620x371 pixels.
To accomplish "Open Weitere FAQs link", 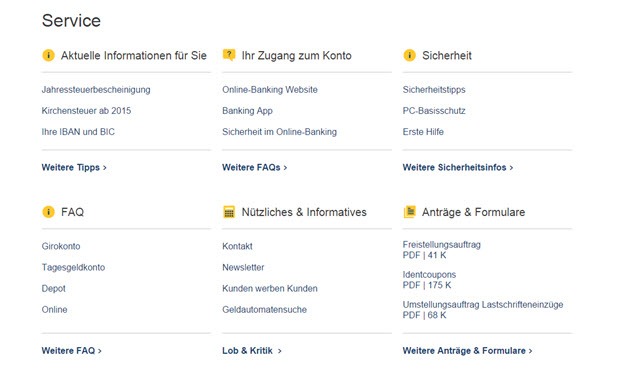I will pos(255,167).
